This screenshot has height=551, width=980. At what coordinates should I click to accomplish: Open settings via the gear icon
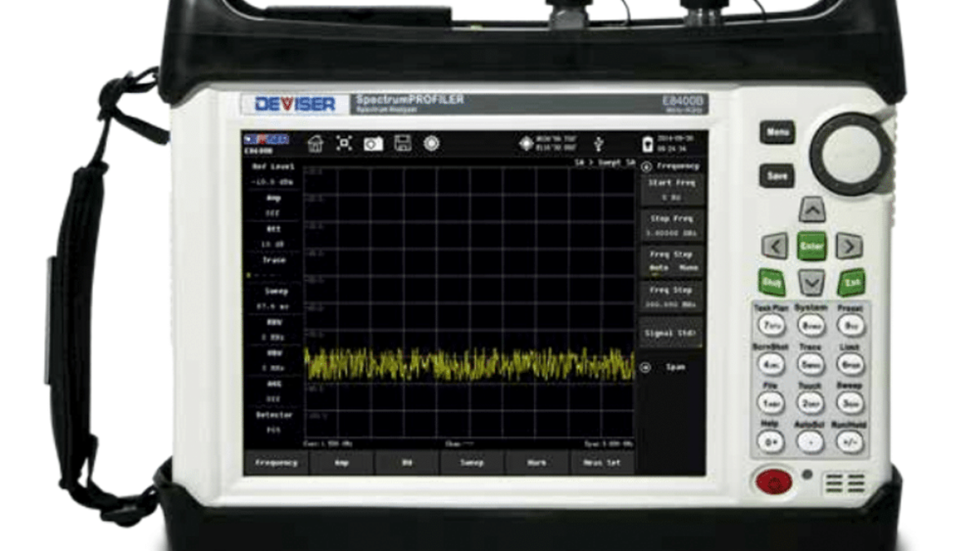[431, 143]
